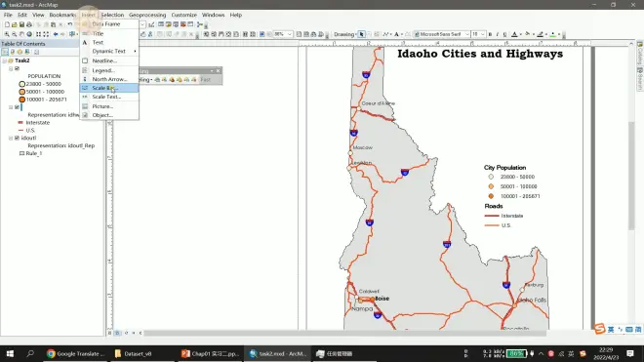The width and height of the screenshot is (644, 362).
Task: Click the List By Drawing Order icon
Action: pos(5,52)
